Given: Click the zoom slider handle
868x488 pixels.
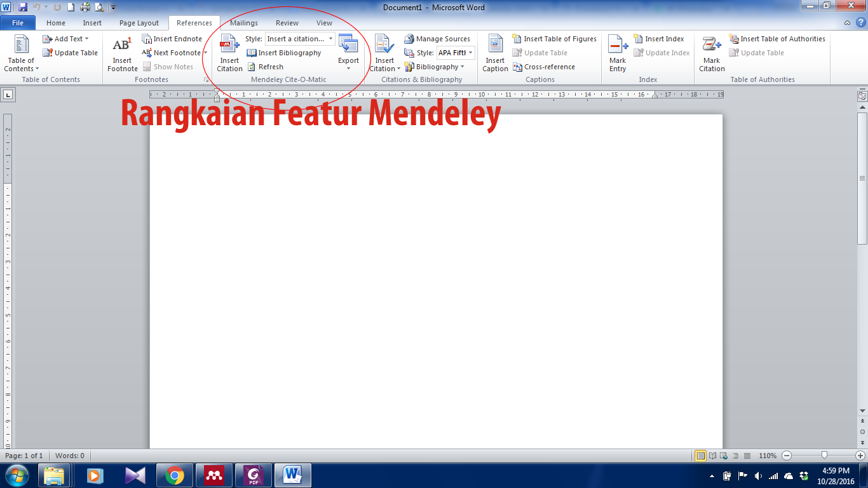Looking at the screenshot, I should click(824, 455).
